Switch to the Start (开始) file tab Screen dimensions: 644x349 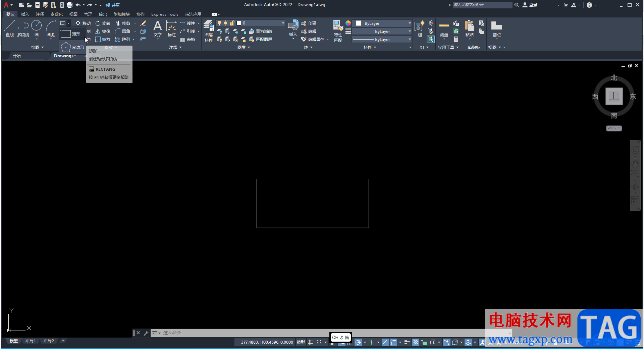point(17,56)
